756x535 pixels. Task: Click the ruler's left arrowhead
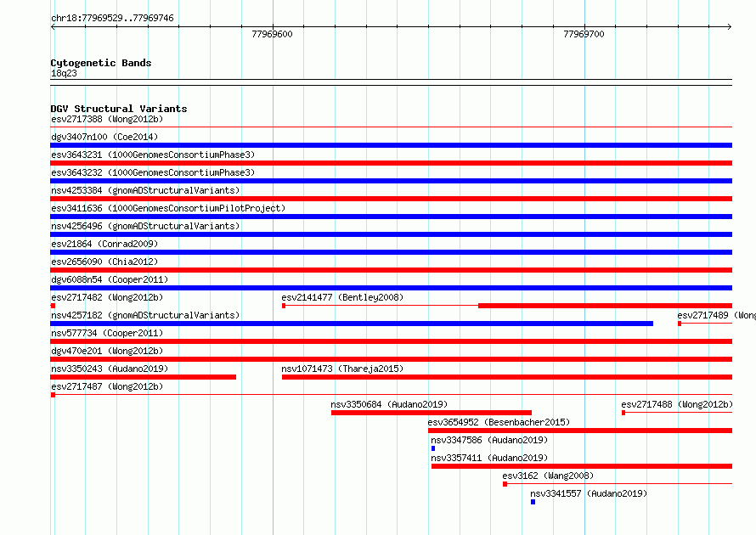[x=53, y=27]
